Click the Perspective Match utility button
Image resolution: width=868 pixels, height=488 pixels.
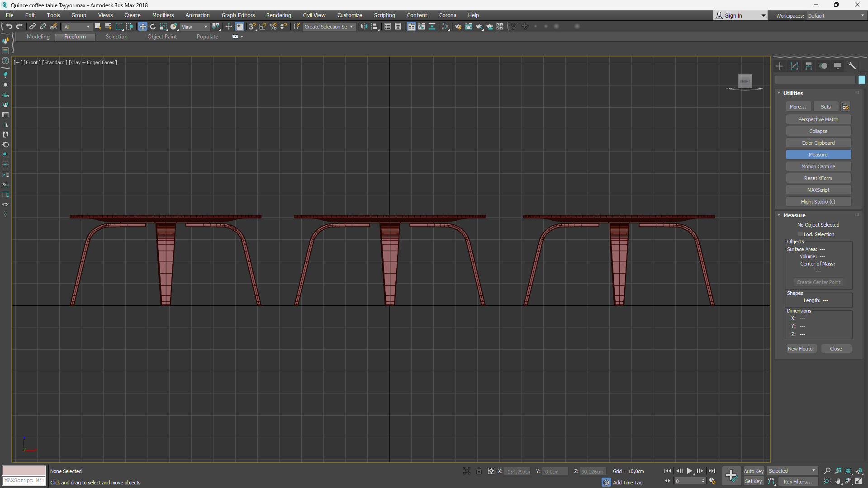tap(818, 119)
